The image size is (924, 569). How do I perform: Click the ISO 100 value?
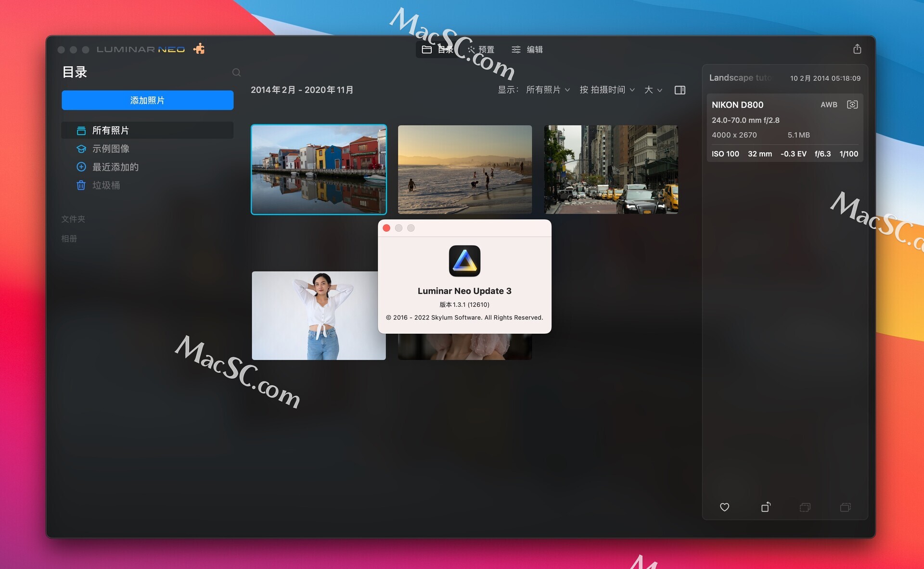coord(725,154)
